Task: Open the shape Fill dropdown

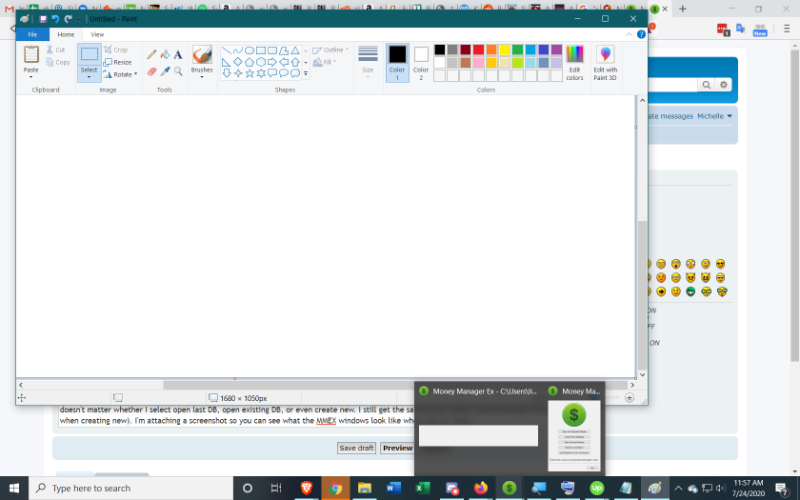Action: pyautogui.click(x=325, y=62)
